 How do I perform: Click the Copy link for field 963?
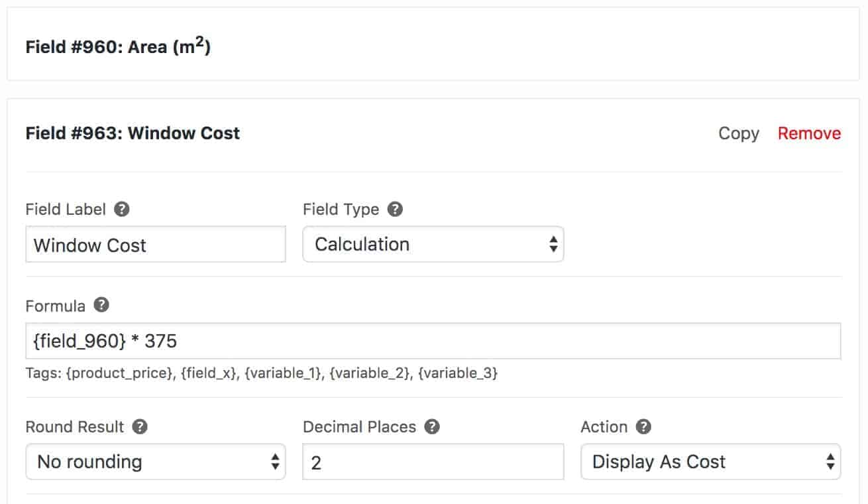[x=738, y=133]
